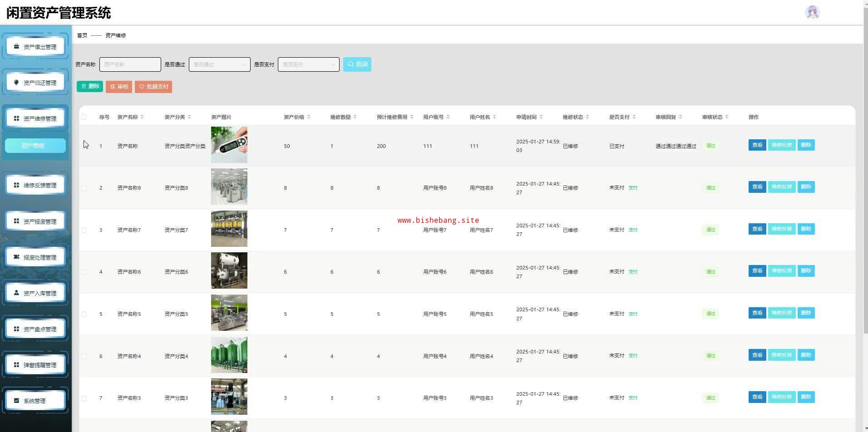Check the checkbox for row 2 资产名称8
The width and height of the screenshot is (868, 432).
point(84,188)
